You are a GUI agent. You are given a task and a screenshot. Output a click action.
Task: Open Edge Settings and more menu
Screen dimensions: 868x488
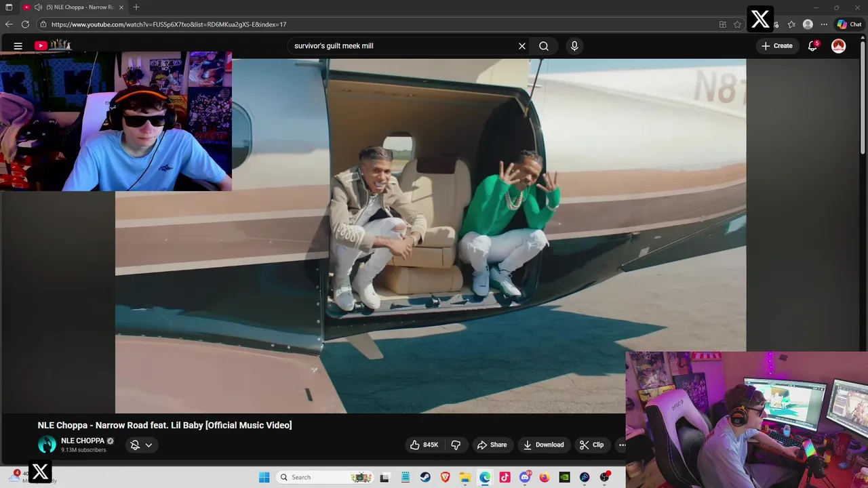click(824, 24)
